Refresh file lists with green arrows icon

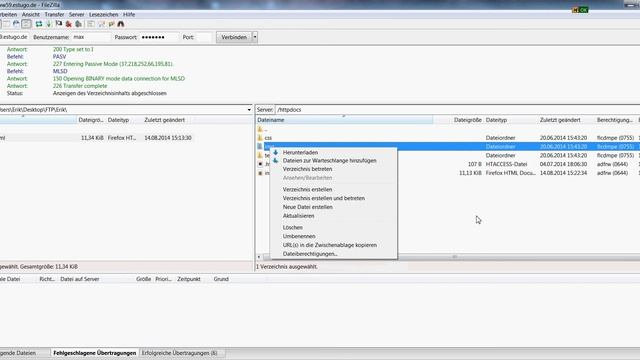(x=39, y=24)
